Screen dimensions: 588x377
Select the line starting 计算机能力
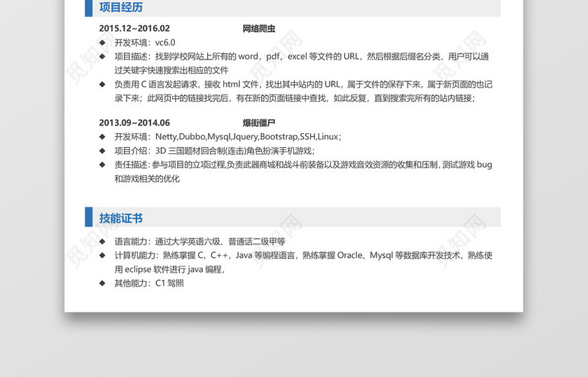[303, 255]
